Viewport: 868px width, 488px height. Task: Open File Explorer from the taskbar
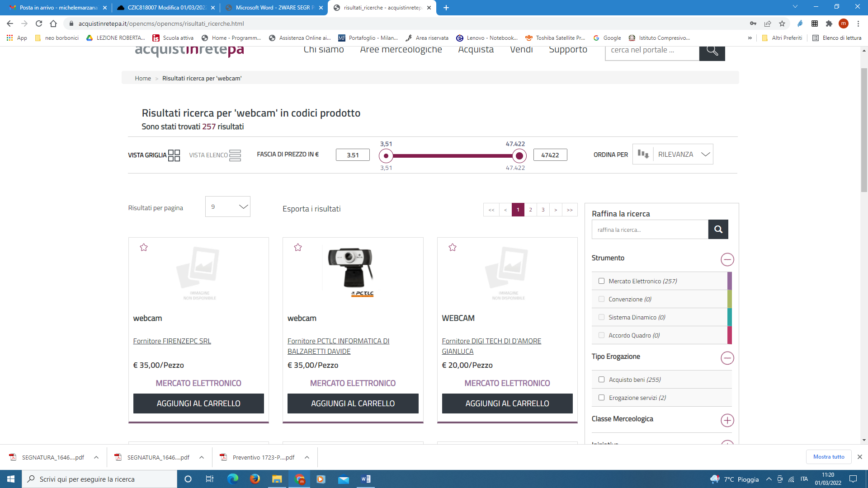pos(277,479)
